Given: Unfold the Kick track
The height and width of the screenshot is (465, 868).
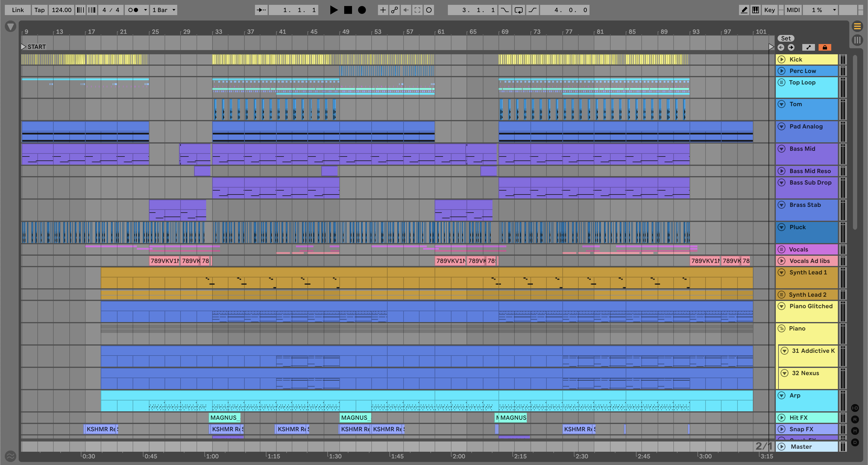Looking at the screenshot, I should point(782,59).
